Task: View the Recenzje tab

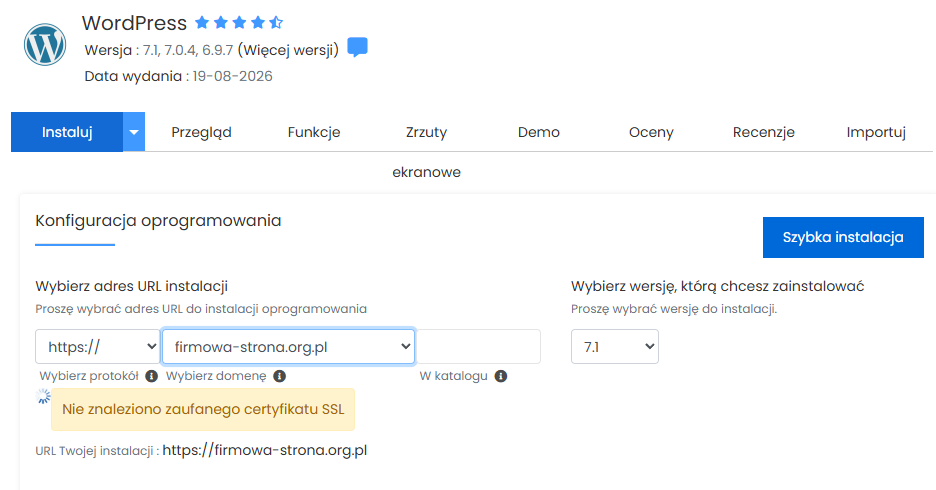Action: [x=763, y=132]
